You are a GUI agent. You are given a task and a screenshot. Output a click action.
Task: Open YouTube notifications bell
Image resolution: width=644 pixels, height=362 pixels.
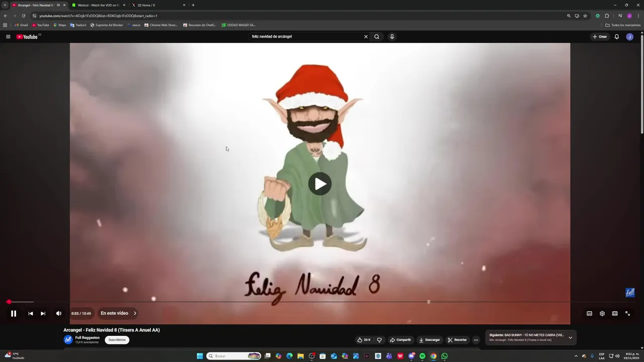click(616, 37)
